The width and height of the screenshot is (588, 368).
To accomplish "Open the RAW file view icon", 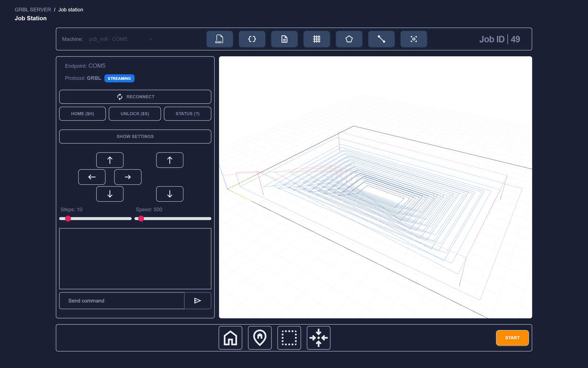I will tap(220, 39).
